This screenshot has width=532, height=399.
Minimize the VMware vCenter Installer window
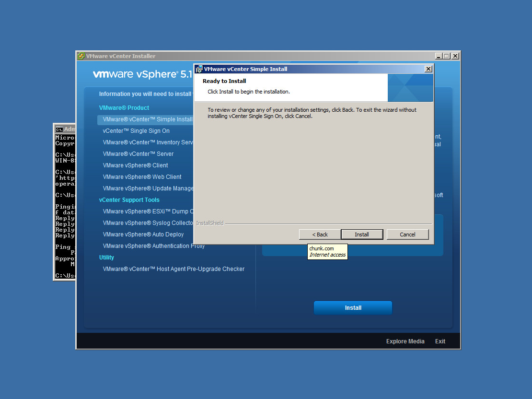click(438, 56)
